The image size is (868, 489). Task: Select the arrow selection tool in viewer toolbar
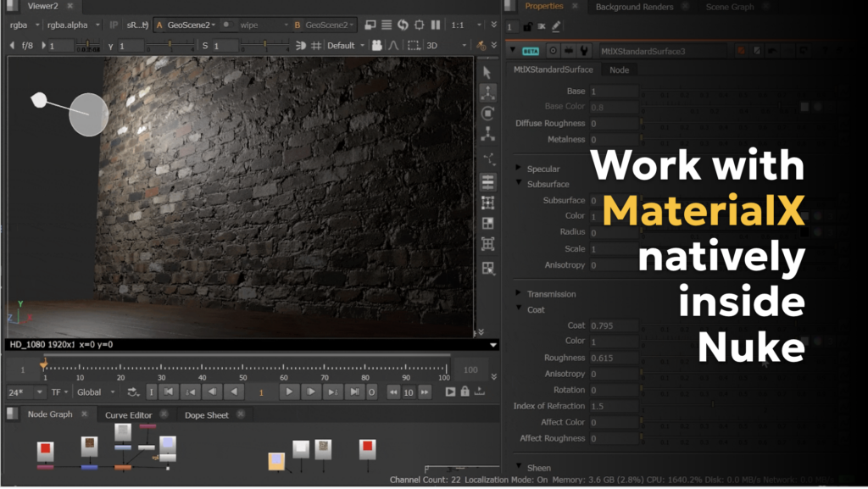point(487,73)
